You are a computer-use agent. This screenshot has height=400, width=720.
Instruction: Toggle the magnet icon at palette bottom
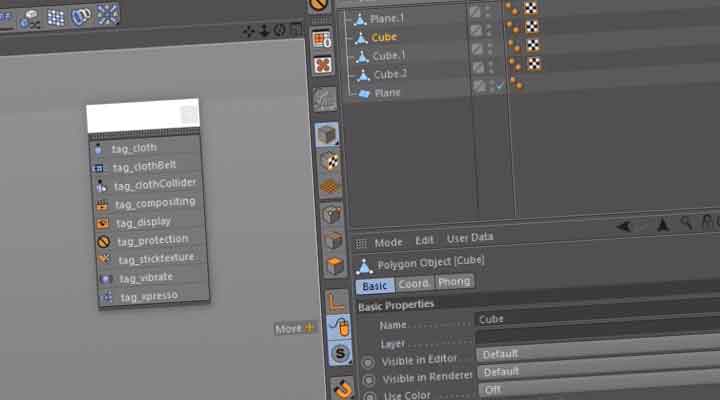[343, 389]
